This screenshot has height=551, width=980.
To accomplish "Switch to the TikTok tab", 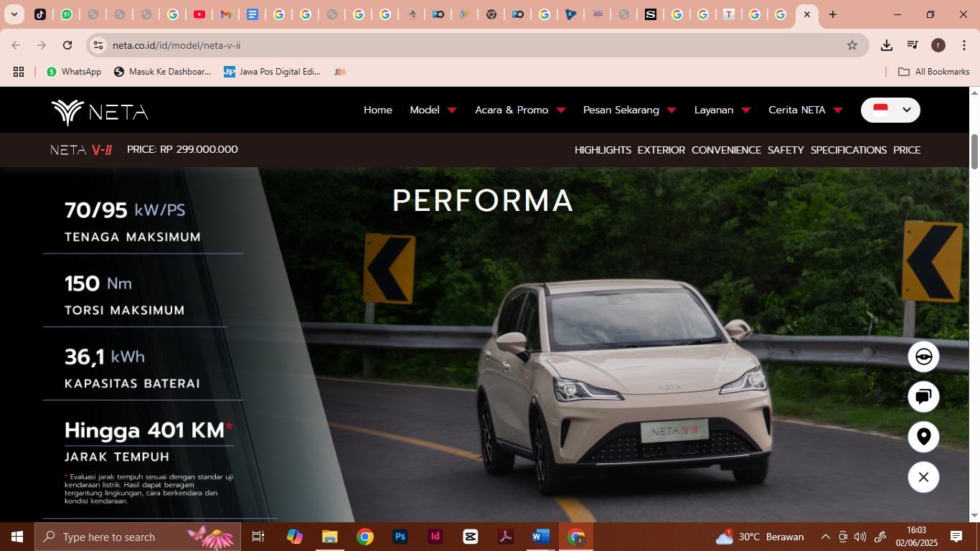I will 40,14.
